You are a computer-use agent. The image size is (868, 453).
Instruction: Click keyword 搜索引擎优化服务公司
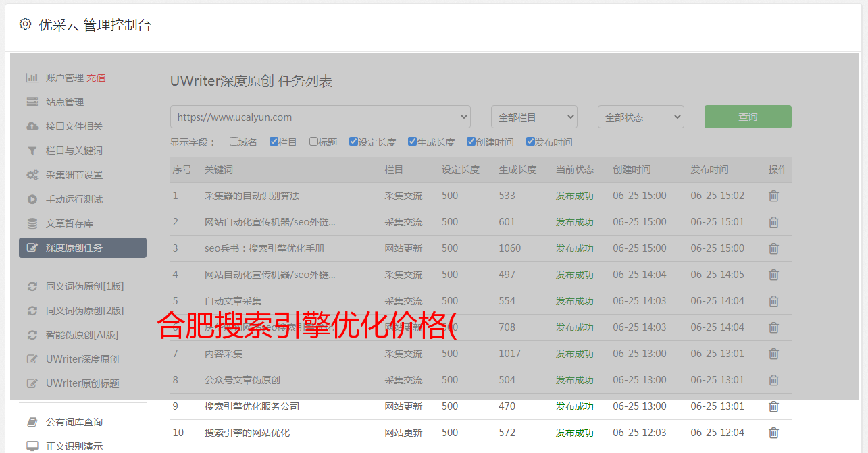coord(252,406)
